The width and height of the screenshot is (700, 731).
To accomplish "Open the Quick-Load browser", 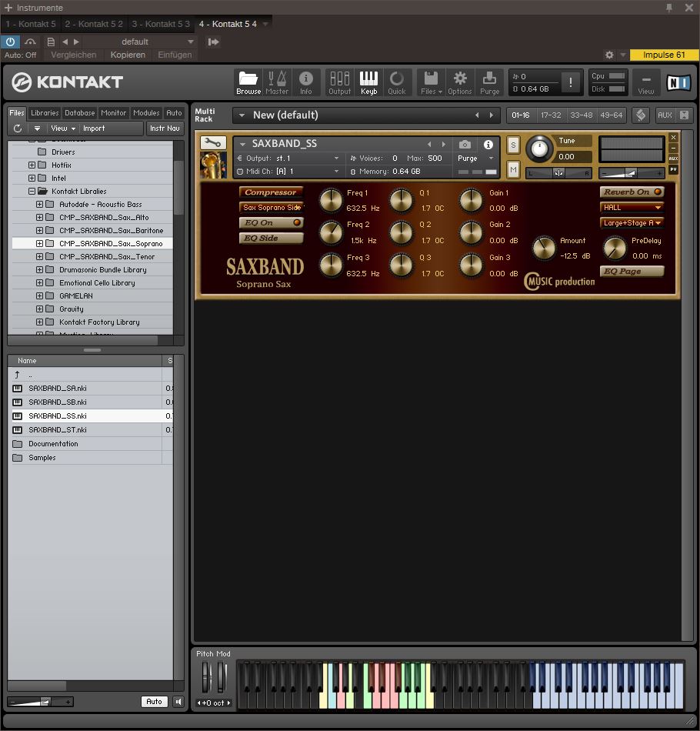I will [397, 82].
